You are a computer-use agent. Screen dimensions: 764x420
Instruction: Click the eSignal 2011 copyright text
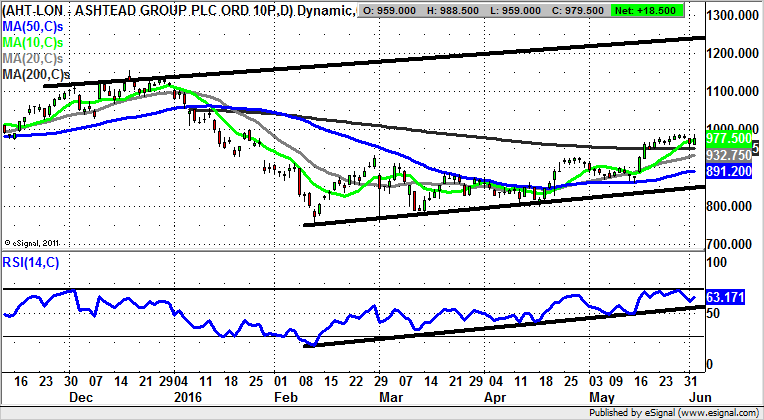(35, 241)
